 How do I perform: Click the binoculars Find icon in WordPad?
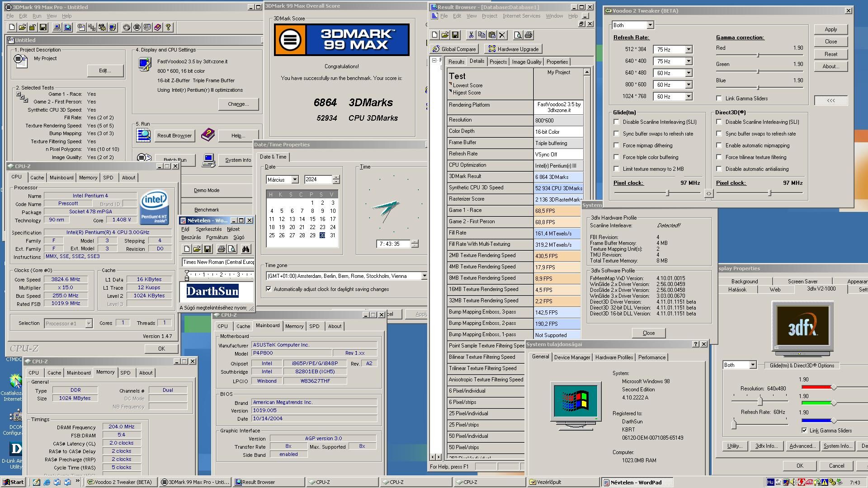(x=245, y=249)
